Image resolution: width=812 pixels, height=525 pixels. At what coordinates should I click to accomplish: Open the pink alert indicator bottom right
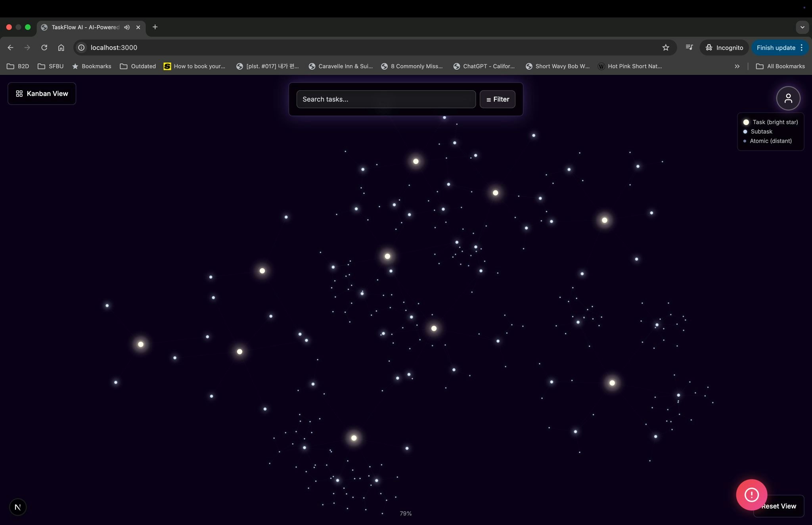pyautogui.click(x=751, y=494)
